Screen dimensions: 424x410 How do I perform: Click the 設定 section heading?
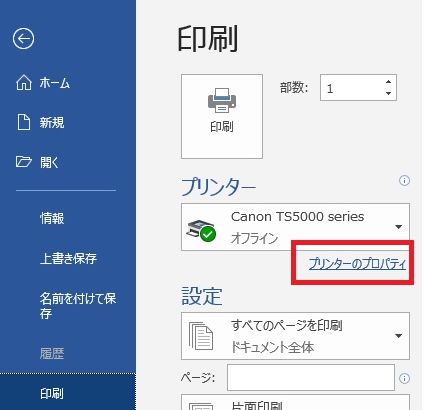point(202,296)
